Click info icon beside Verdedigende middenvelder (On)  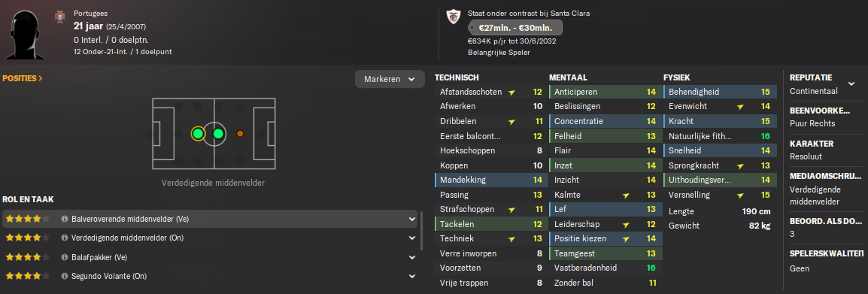(x=64, y=238)
